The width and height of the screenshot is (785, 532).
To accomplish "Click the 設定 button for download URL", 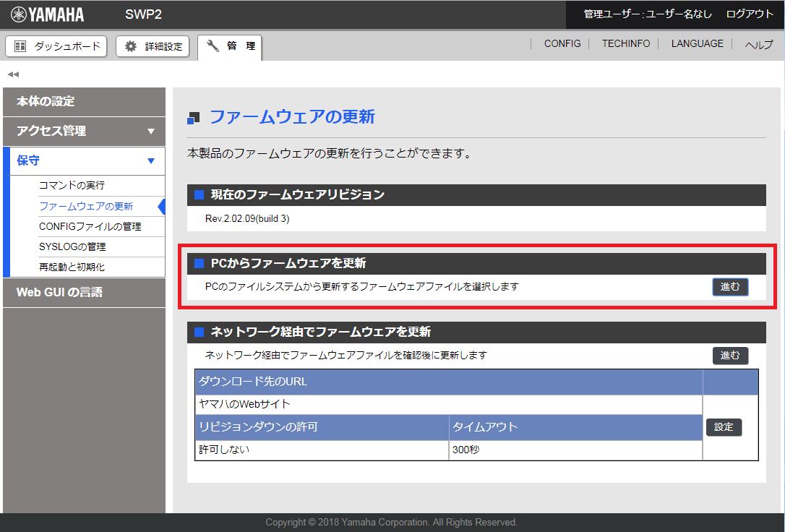I will (724, 427).
